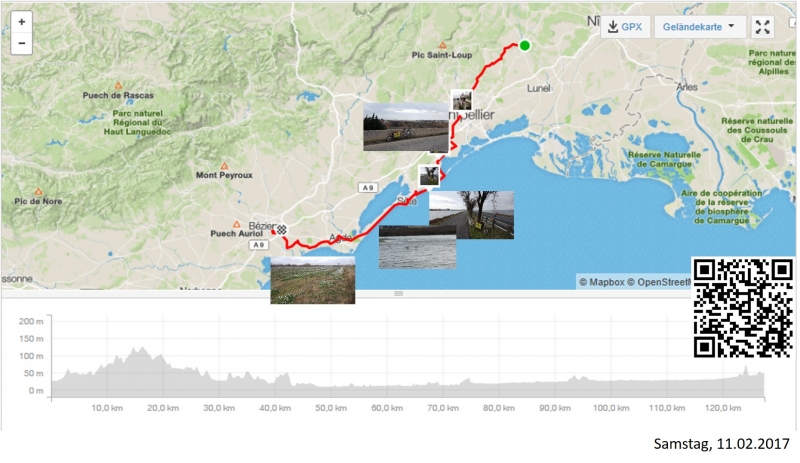Zoom in the map with plus button

point(21,22)
